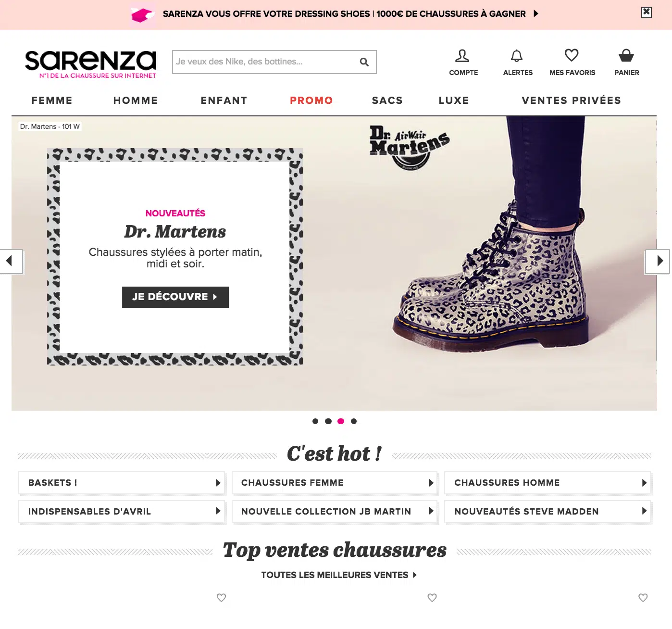Open Mes Favoris heart icon

[x=572, y=55]
